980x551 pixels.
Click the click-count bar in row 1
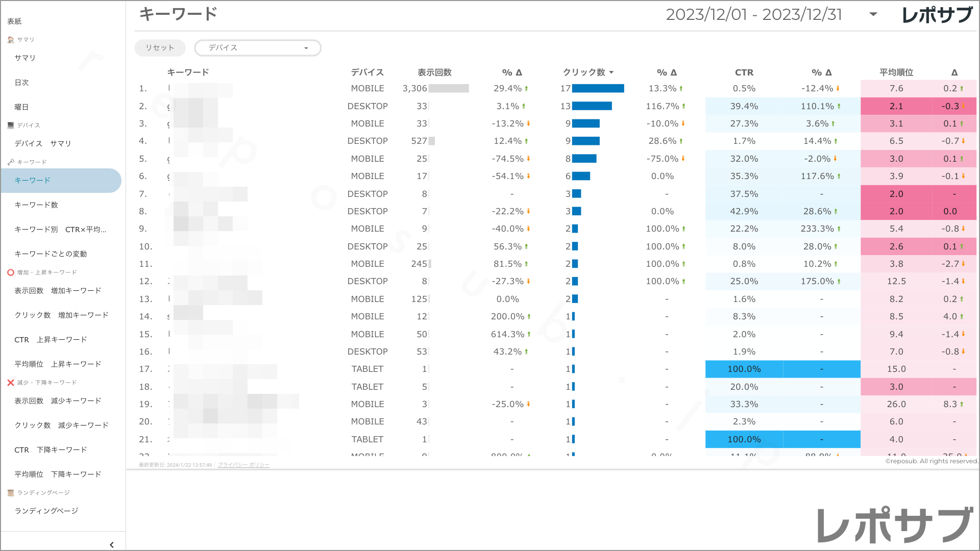tap(598, 89)
